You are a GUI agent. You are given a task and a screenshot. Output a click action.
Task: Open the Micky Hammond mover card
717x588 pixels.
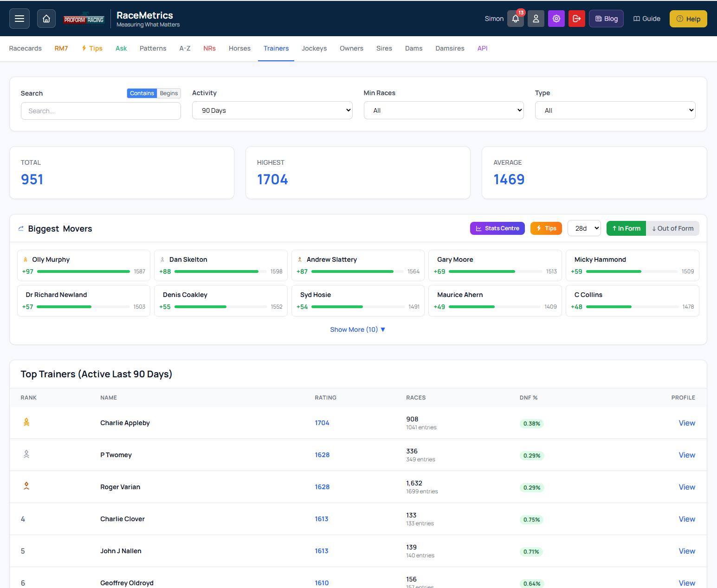click(633, 265)
